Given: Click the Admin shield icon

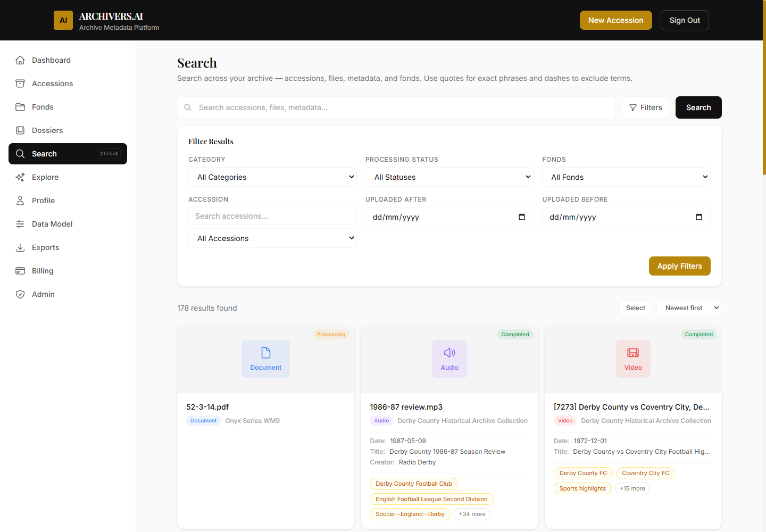Looking at the screenshot, I should [x=20, y=294].
